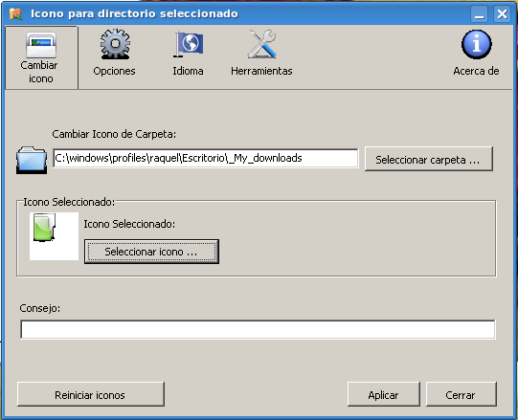Minimize the Icono para directorio window

[480, 13]
